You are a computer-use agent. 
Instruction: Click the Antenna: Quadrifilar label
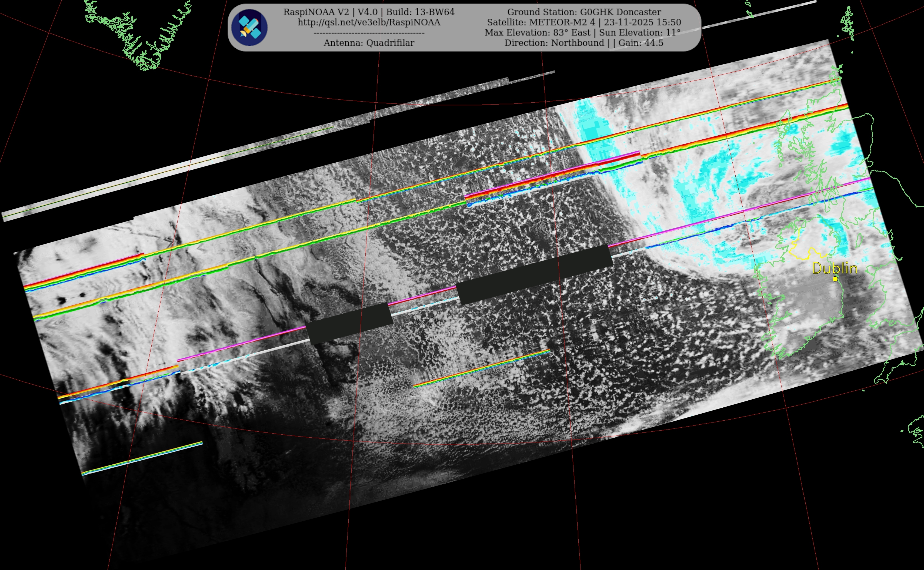click(369, 43)
